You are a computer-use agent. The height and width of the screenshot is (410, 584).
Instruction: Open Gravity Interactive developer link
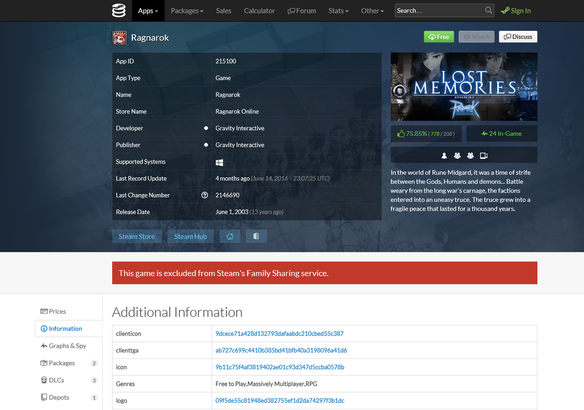tap(239, 128)
